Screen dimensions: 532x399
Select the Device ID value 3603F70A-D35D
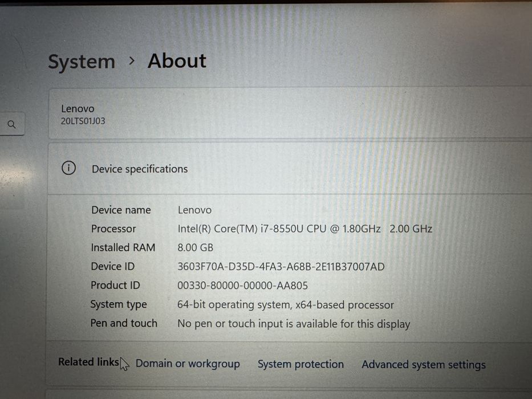281,267
